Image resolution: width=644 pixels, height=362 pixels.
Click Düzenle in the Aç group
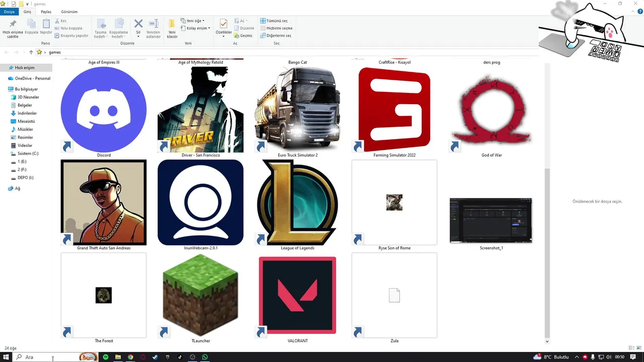tap(244, 28)
